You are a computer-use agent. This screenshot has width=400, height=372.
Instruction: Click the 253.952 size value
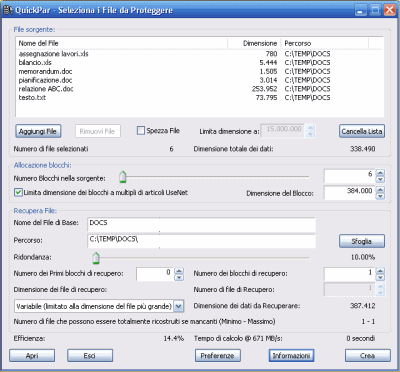(x=264, y=89)
